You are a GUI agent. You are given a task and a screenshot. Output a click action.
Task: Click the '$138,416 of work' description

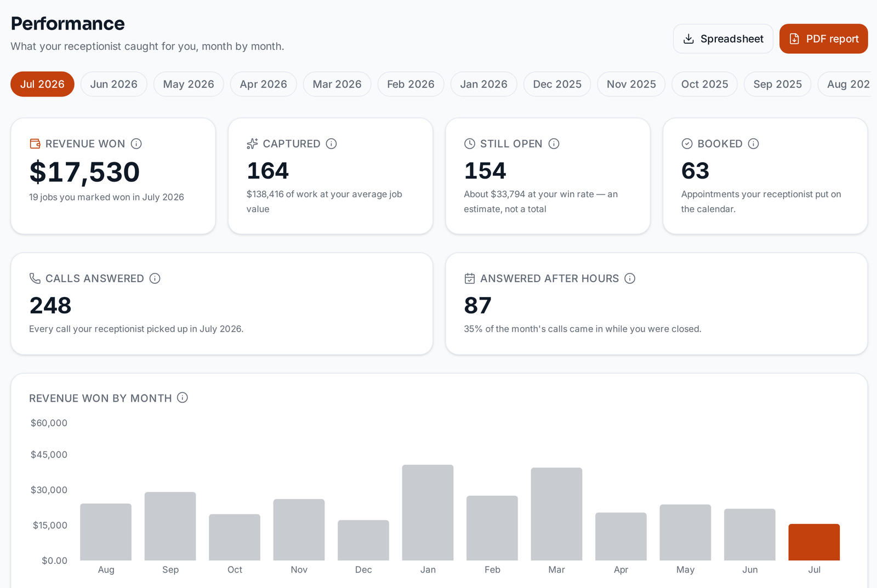(x=324, y=202)
